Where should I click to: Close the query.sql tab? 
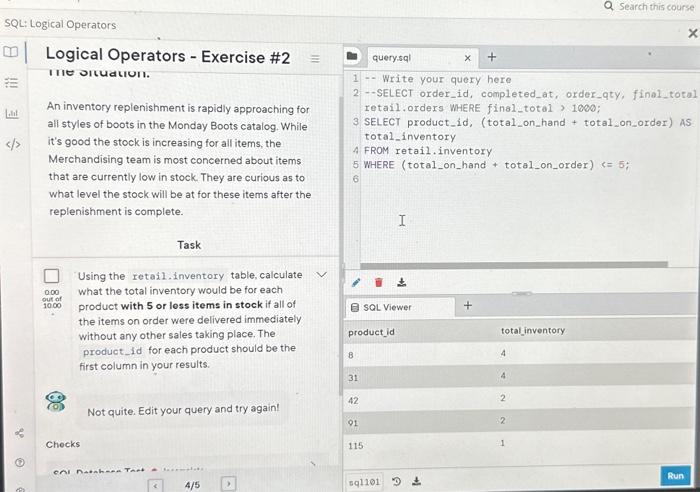467,58
